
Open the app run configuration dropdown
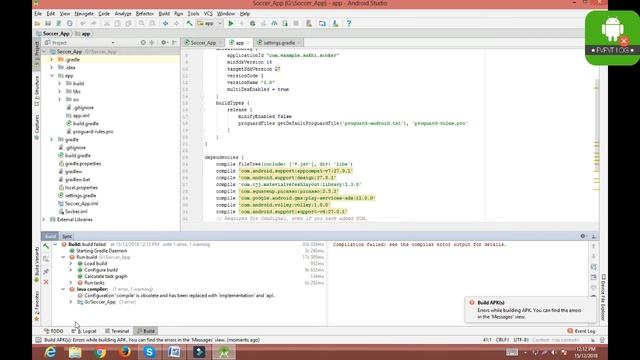pos(209,24)
